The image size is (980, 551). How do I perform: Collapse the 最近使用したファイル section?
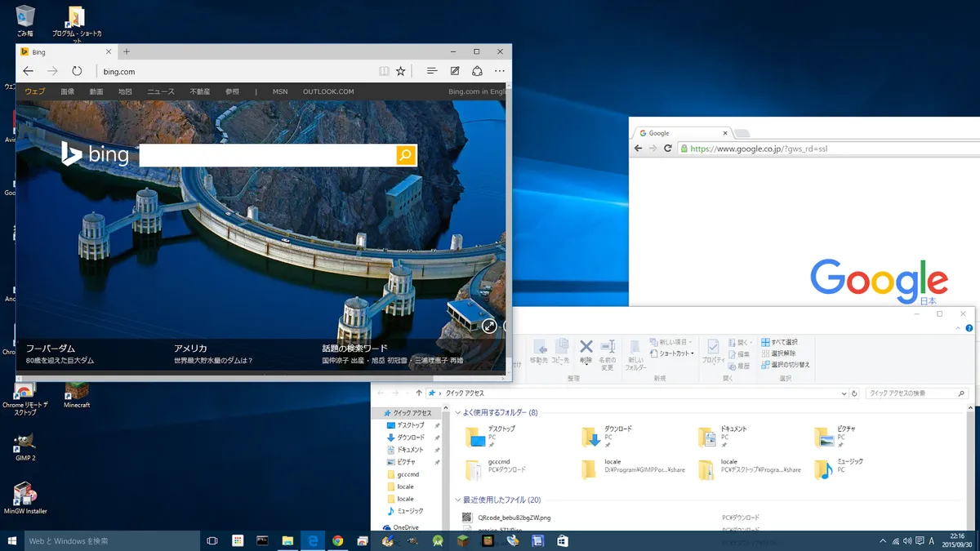[x=458, y=500]
